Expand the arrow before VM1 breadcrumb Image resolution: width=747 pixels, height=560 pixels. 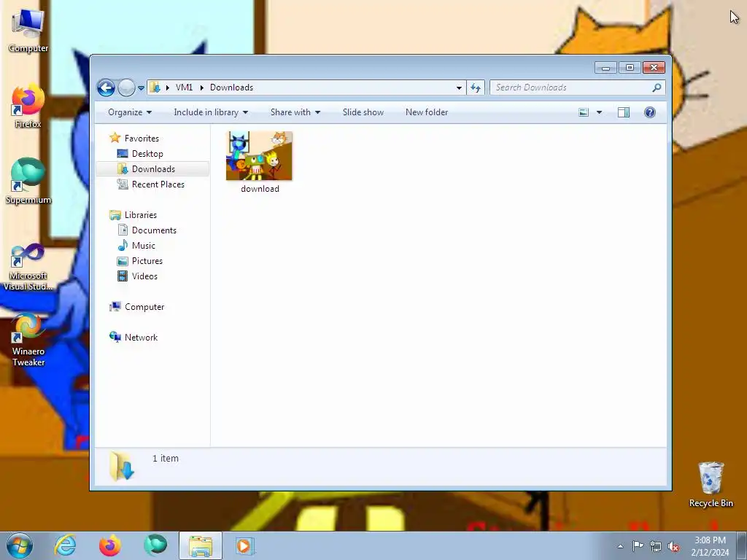point(167,87)
